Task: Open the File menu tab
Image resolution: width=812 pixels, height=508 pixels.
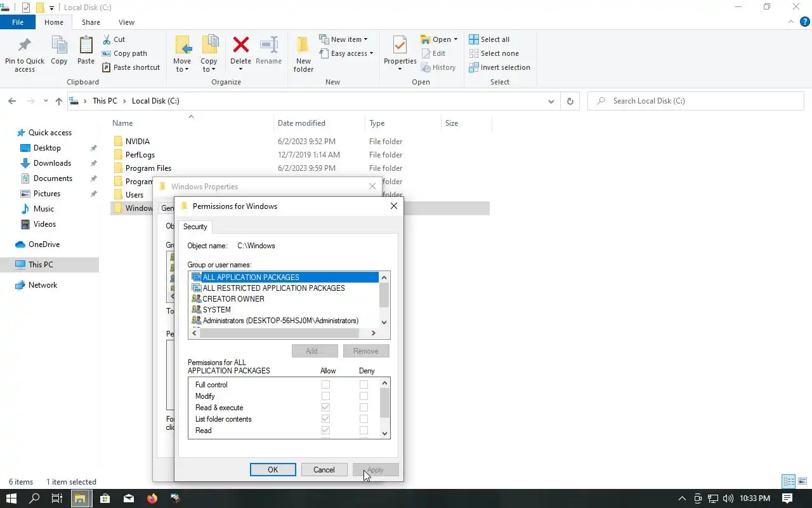Action: click(18, 22)
